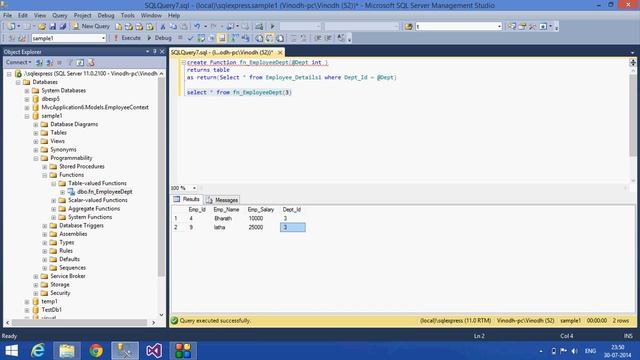Click the Copy icon in toolbar

(x=173, y=27)
